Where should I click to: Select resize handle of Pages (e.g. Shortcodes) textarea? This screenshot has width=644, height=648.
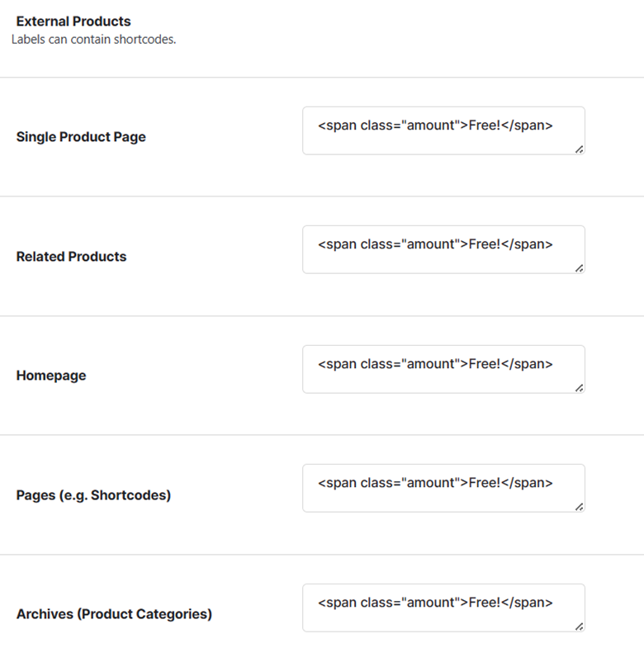[579, 507]
